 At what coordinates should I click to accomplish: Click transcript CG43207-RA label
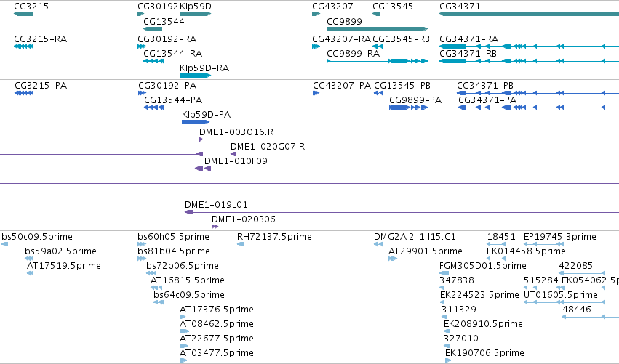341,39
